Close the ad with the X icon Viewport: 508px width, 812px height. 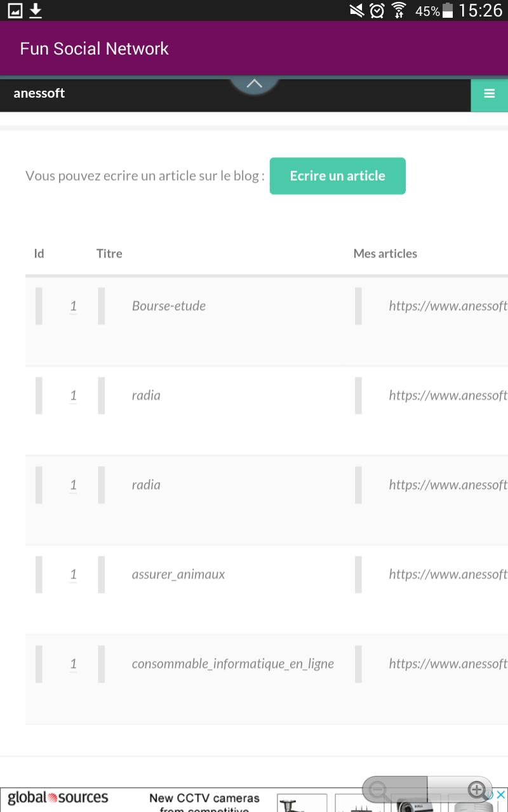tap(501, 794)
